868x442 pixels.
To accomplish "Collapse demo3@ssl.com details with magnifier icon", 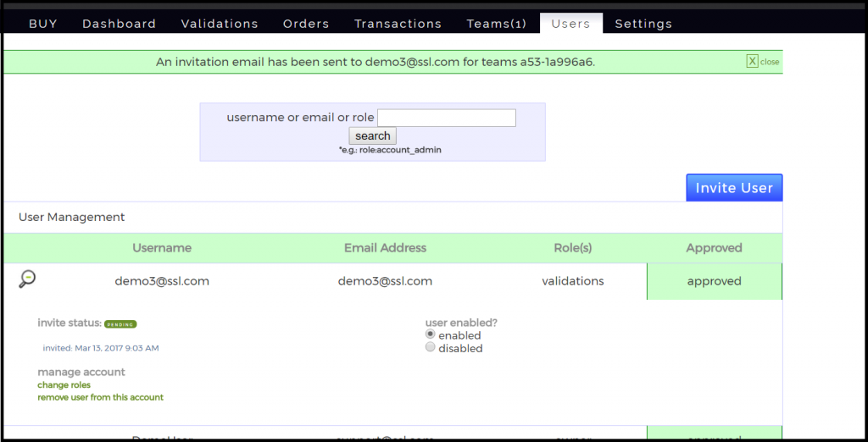I will click(27, 279).
